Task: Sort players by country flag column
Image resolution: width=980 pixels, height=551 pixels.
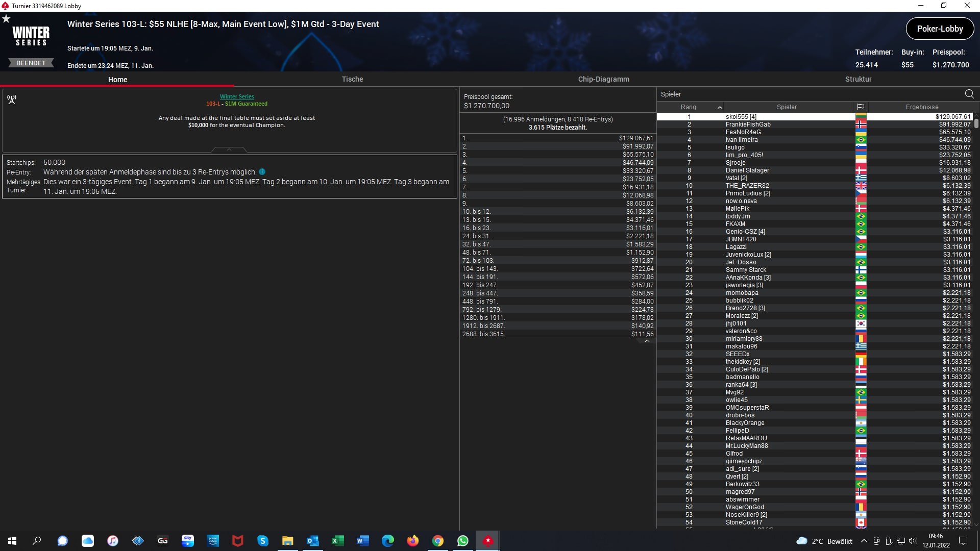Action: click(861, 107)
